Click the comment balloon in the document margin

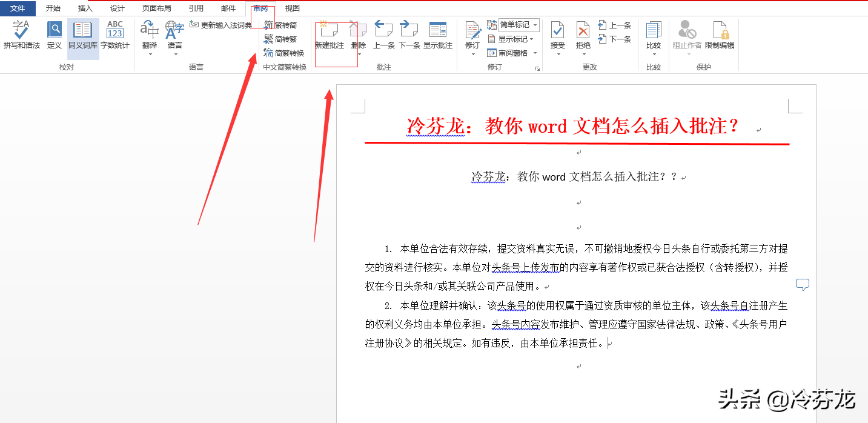[x=803, y=284]
